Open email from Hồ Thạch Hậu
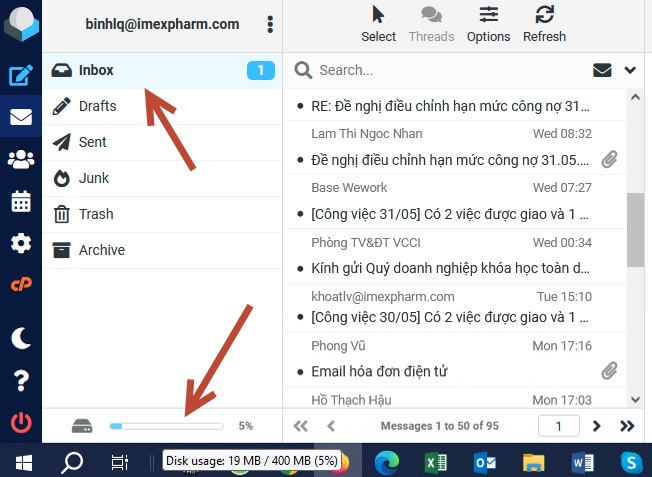 455,398
